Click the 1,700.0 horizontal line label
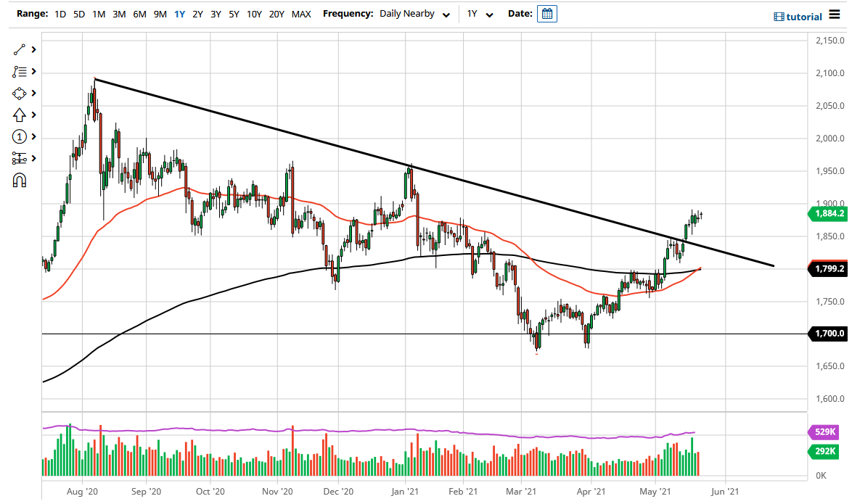Viewport: 852px width, 504px height. [x=829, y=334]
